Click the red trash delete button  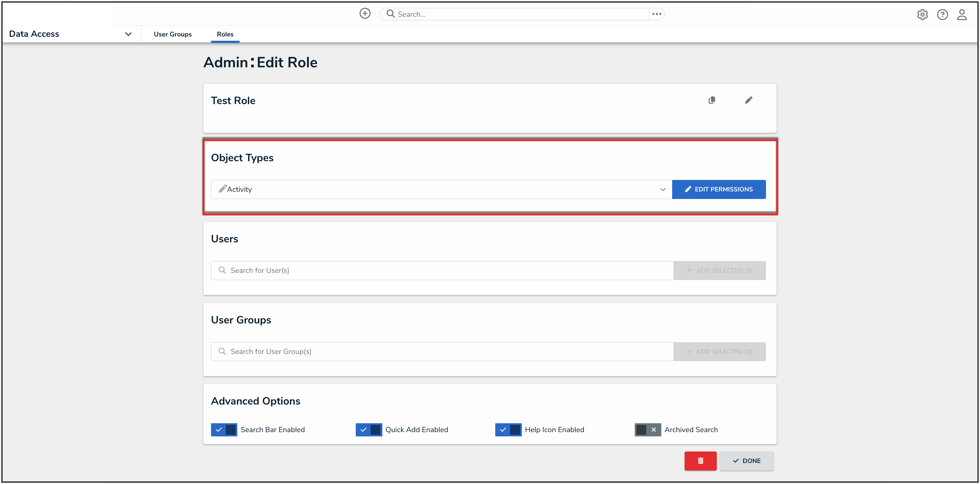click(x=700, y=460)
